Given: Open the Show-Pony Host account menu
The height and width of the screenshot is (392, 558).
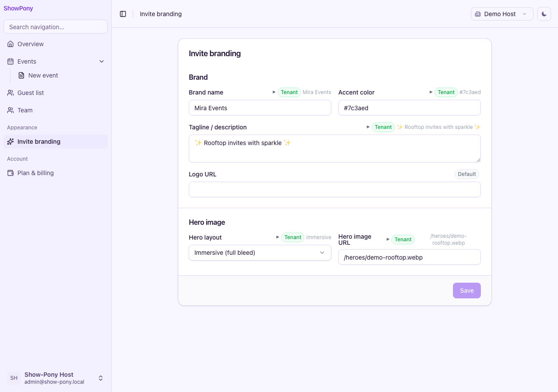Looking at the screenshot, I should point(55,378).
